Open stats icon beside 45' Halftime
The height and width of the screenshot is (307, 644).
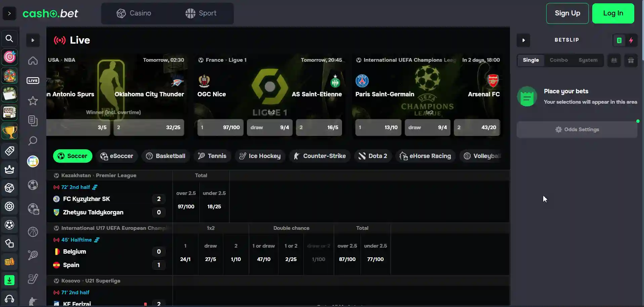(97, 240)
